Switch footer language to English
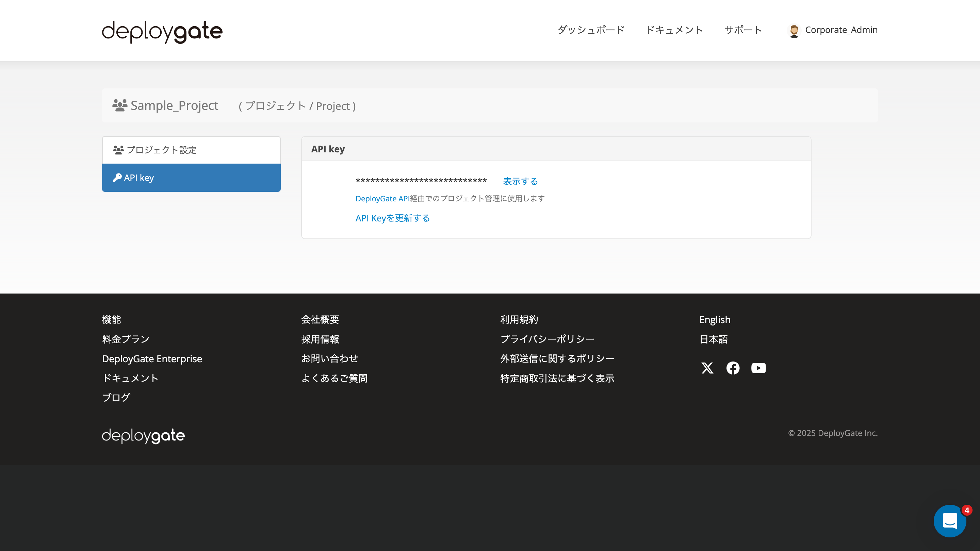Image resolution: width=980 pixels, height=551 pixels. pos(715,320)
